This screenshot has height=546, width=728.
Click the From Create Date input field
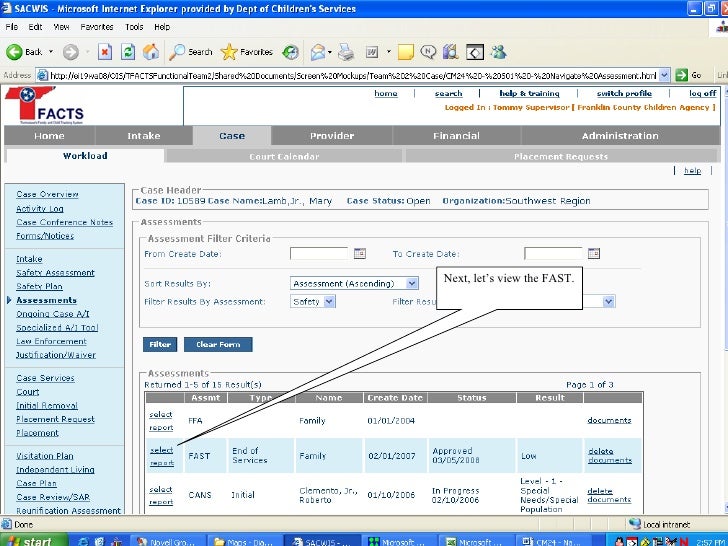pos(319,254)
